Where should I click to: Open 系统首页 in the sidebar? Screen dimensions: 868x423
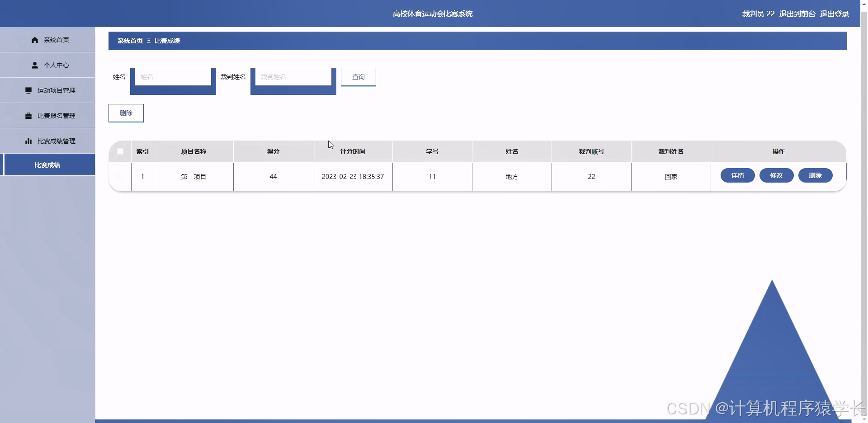point(47,40)
